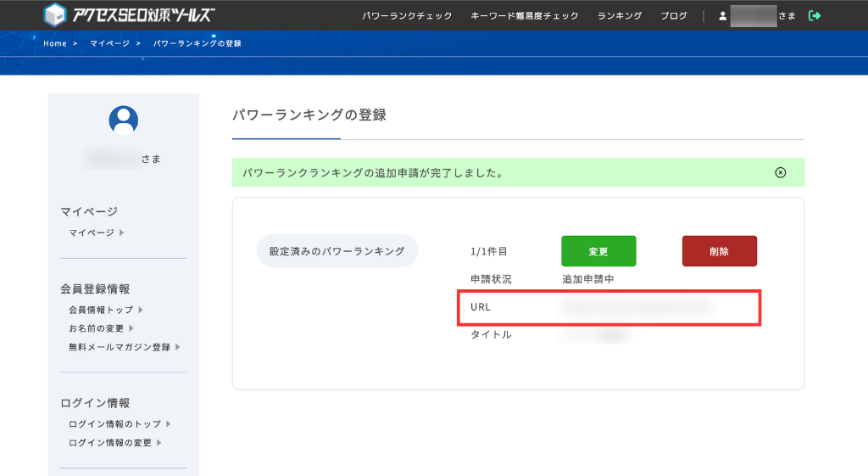Image resolution: width=868 pixels, height=476 pixels.
Task: Open マイページ in the sidebar
Action: pyautogui.click(x=92, y=232)
